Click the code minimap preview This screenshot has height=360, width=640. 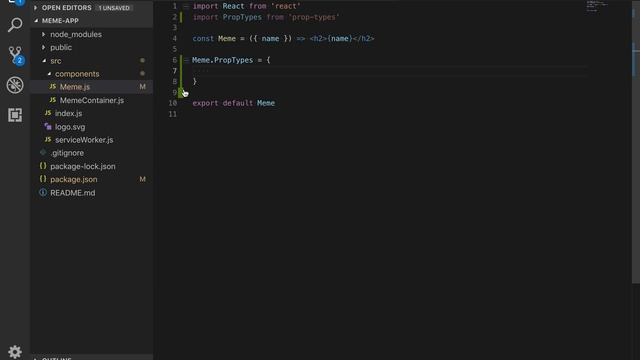[x=597, y=6]
